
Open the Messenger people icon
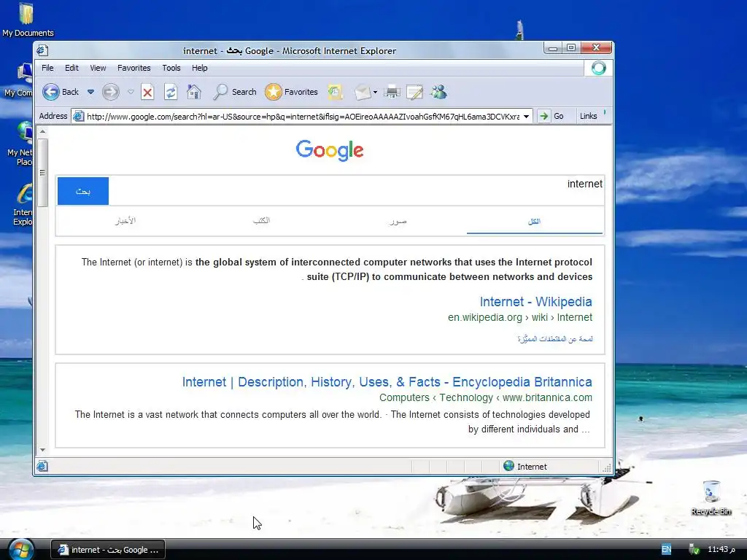click(438, 92)
